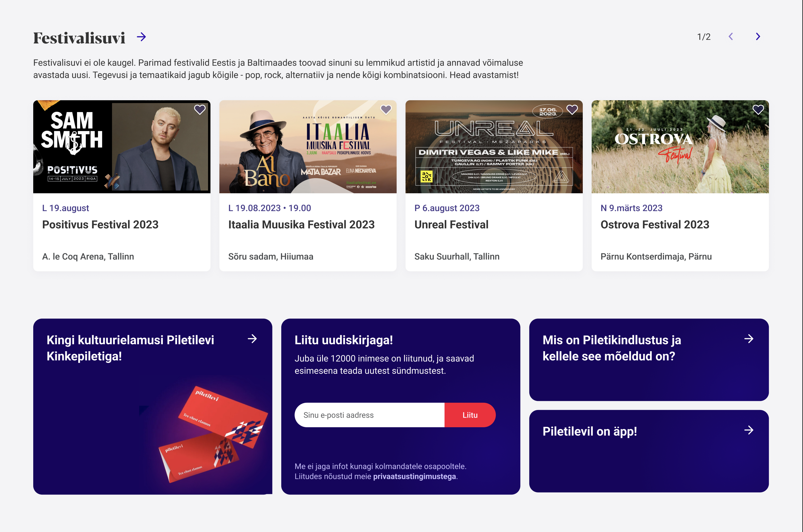The height and width of the screenshot is (532, 803).
Task: Open Ostrova Festival poster image
Action: click(x=680, y=146)
